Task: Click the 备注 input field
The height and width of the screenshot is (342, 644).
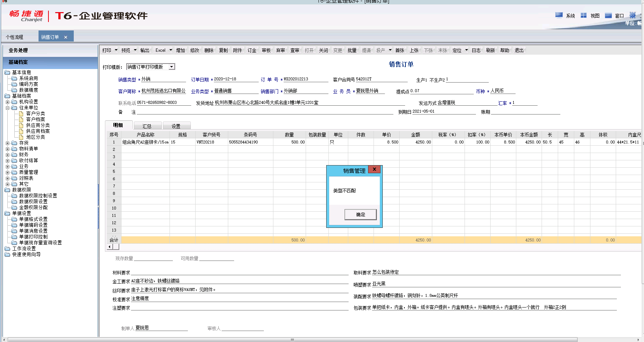Action: (265, 112)
